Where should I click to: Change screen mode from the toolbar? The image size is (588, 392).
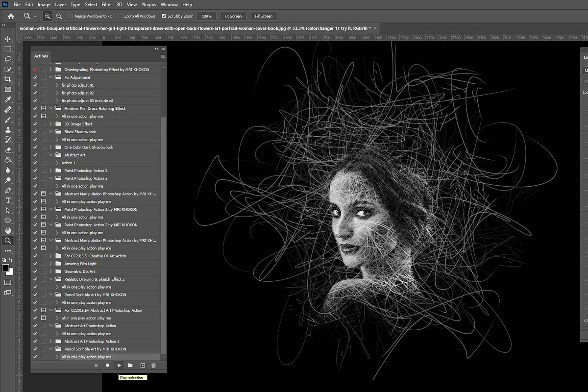[x=8, y=293]
